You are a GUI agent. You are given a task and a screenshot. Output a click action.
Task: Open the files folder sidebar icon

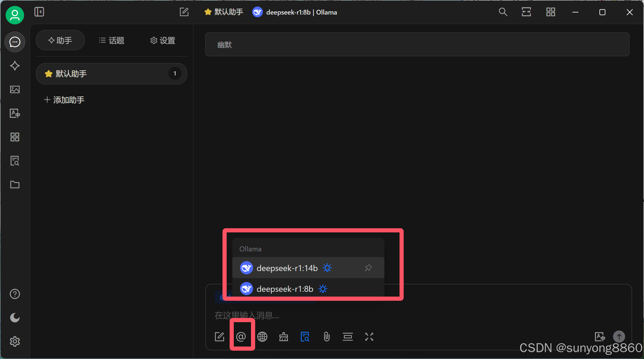[15, 185]
